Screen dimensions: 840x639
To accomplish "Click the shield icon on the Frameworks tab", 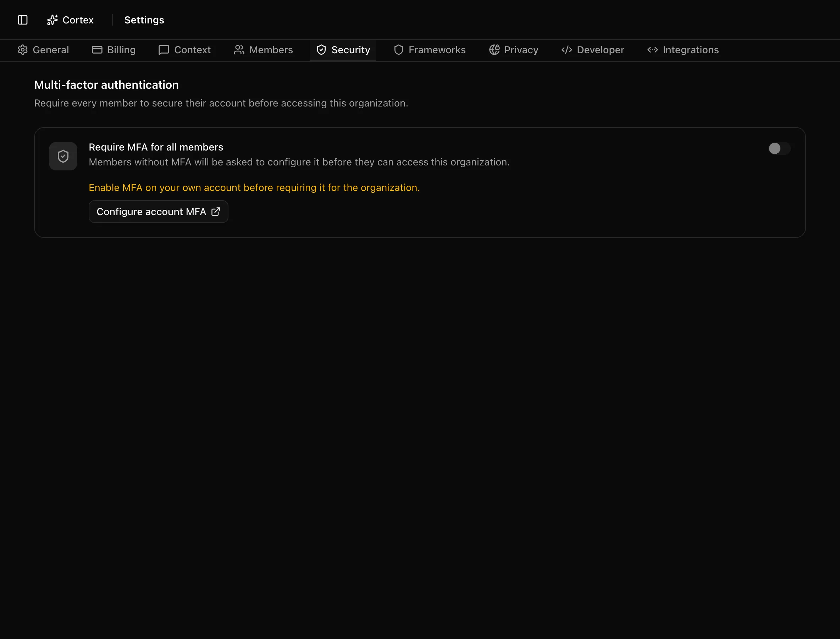I will pos(398,50).
